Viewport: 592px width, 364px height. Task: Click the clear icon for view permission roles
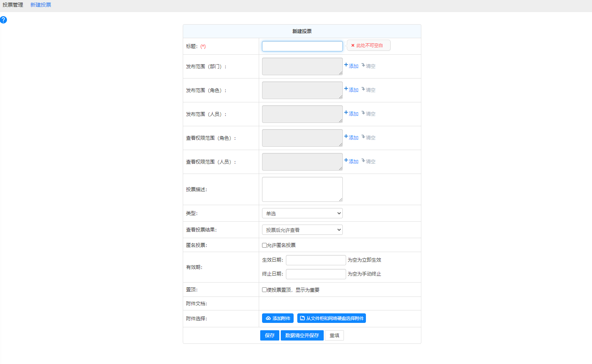point(363,137)
